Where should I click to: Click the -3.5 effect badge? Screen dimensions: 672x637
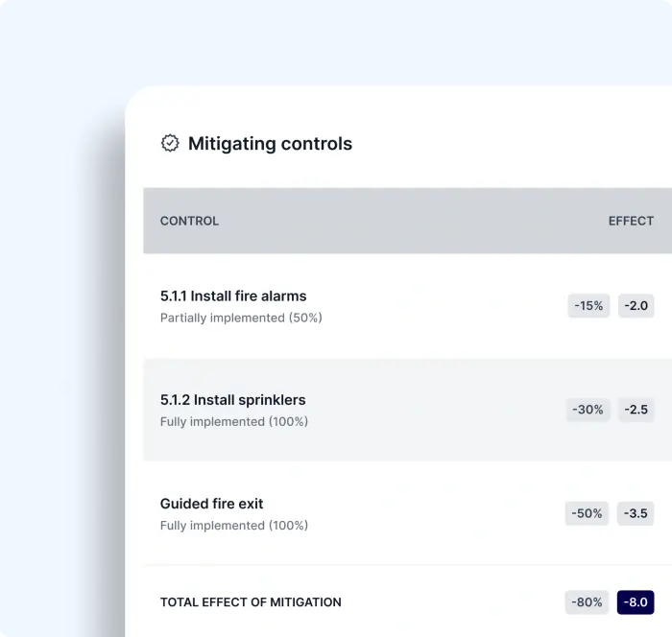coord(635,513)
